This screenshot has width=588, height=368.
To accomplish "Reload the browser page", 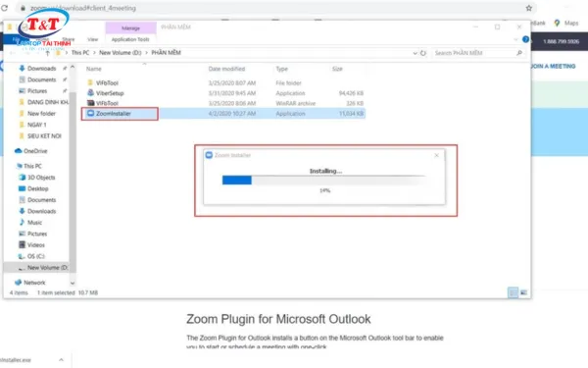I will [4, 8].
